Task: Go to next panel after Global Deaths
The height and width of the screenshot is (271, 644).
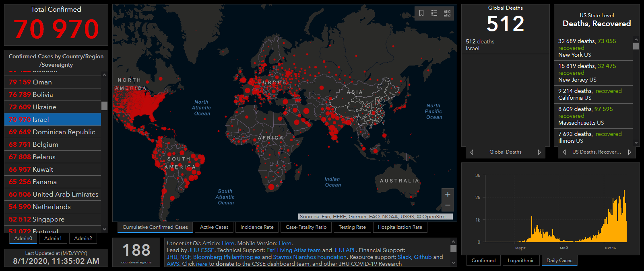Action: tap(539, 152)
